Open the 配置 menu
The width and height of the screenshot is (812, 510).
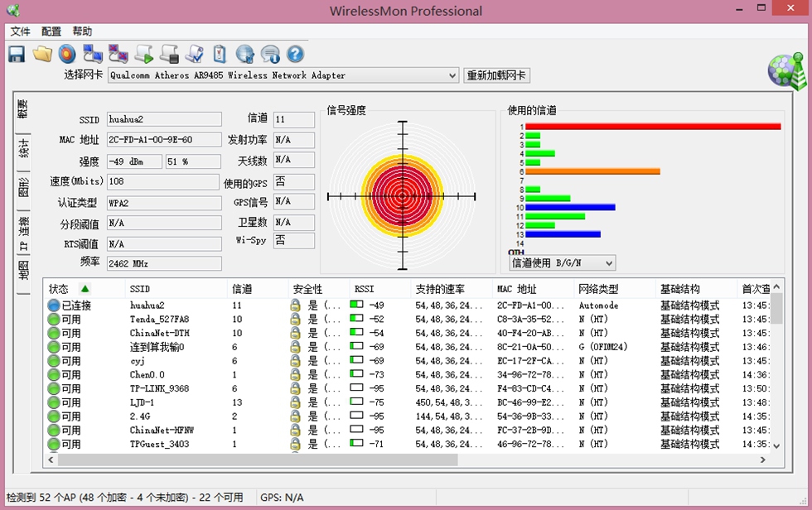(51, 31)
